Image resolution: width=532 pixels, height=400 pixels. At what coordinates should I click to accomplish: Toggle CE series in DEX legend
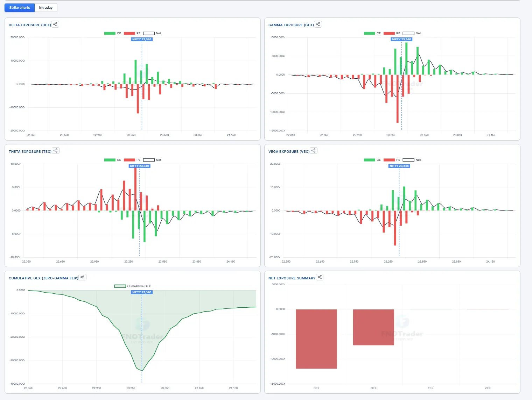click(113, 33)
